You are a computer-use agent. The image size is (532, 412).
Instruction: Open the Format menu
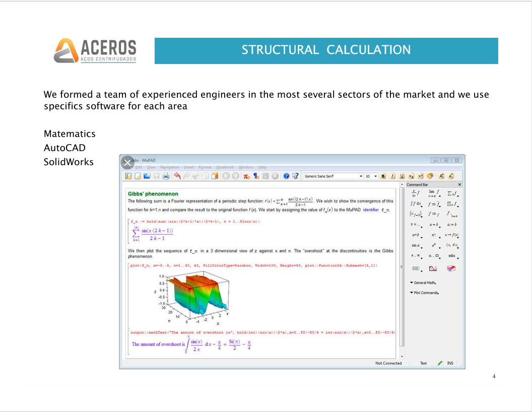tap(205, 167)
